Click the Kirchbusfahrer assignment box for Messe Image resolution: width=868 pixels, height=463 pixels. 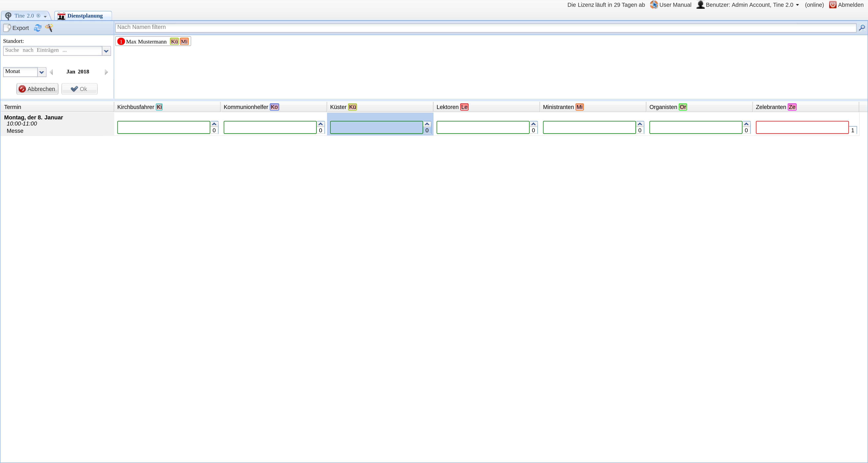pyautogui.click(x=164, y=127)
